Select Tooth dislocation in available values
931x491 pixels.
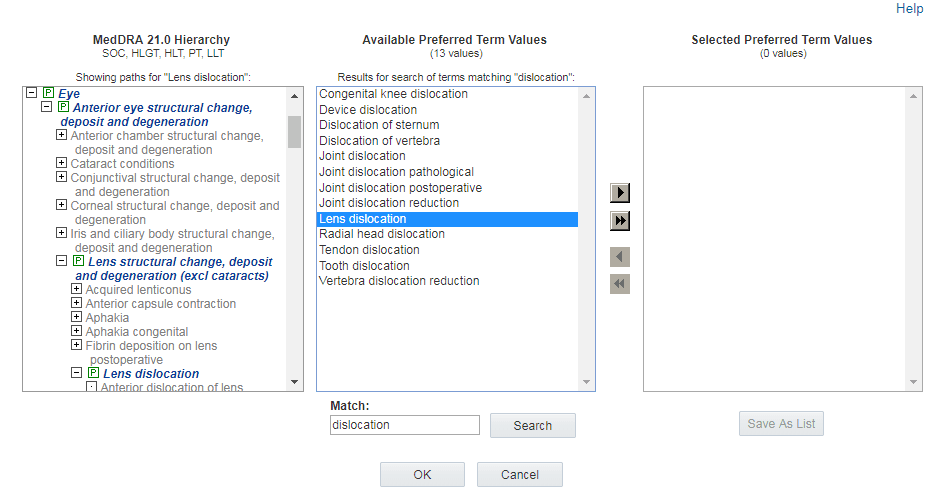tap(364, 266)
